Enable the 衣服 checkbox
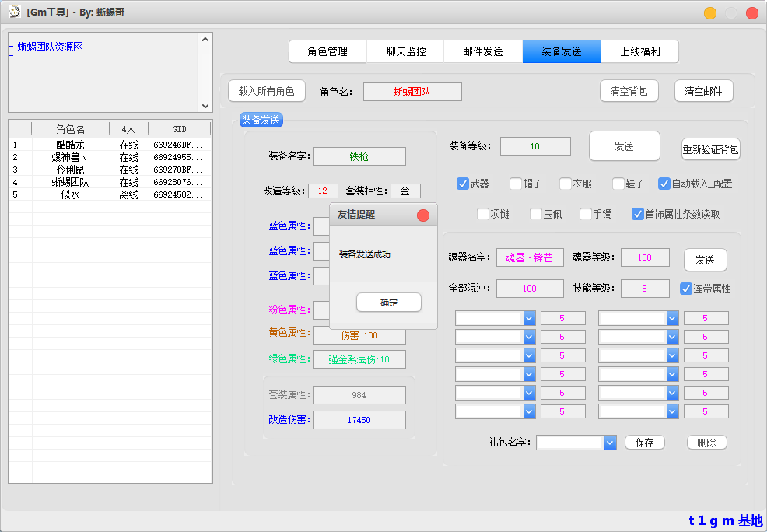The image size is (767, 532). pyautogui.click(x=566, y=184)
